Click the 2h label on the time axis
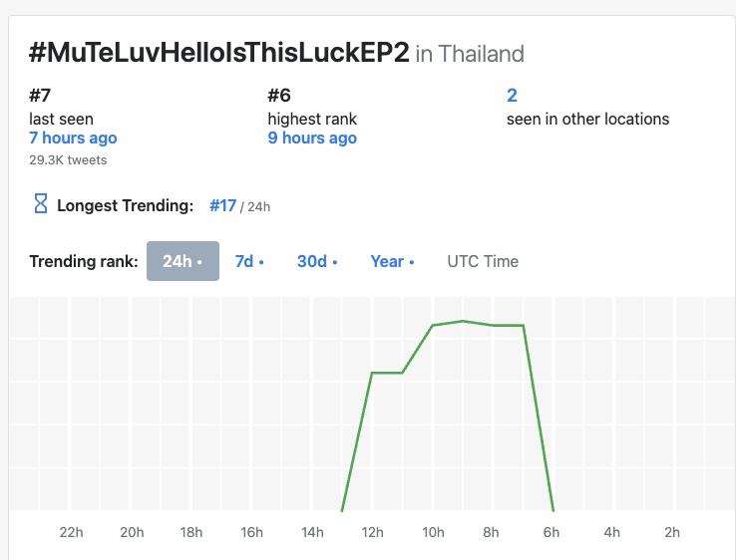This screenshot has width=736, height=560. [x=671, y=532]
